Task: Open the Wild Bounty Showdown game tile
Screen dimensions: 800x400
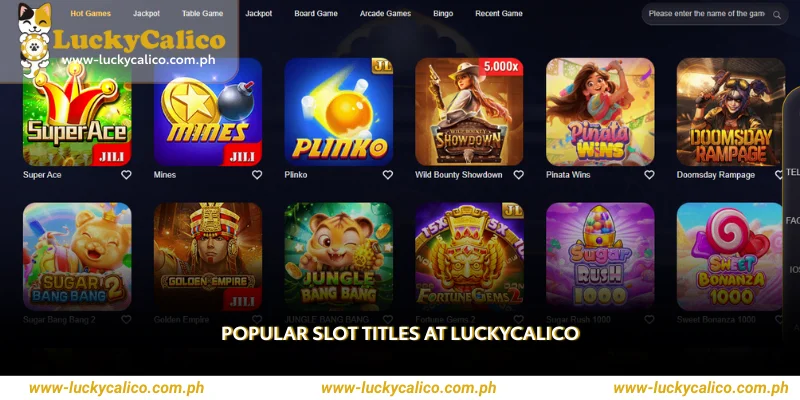Action: pyautogui.click(x=469, y=112)
